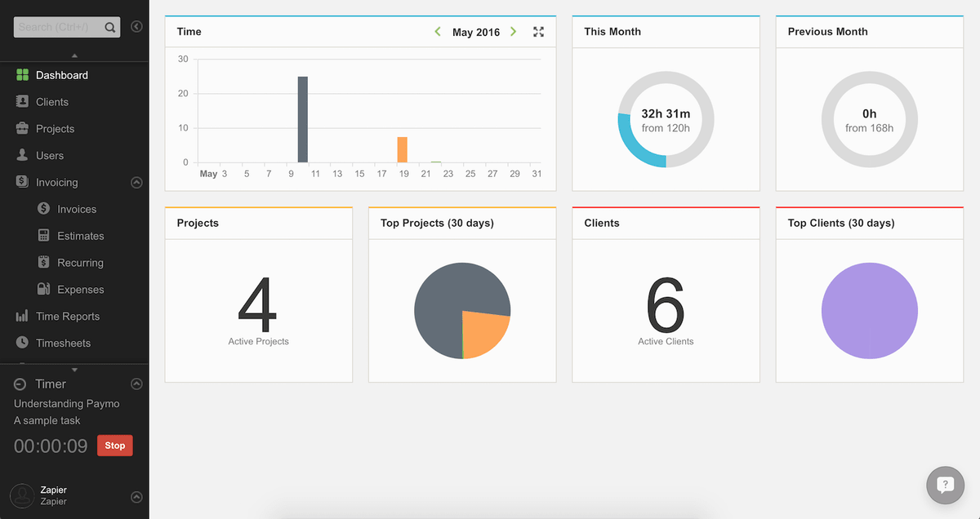Collapse the Timer panel
This screenshot has width=980, height=519.
136,384
